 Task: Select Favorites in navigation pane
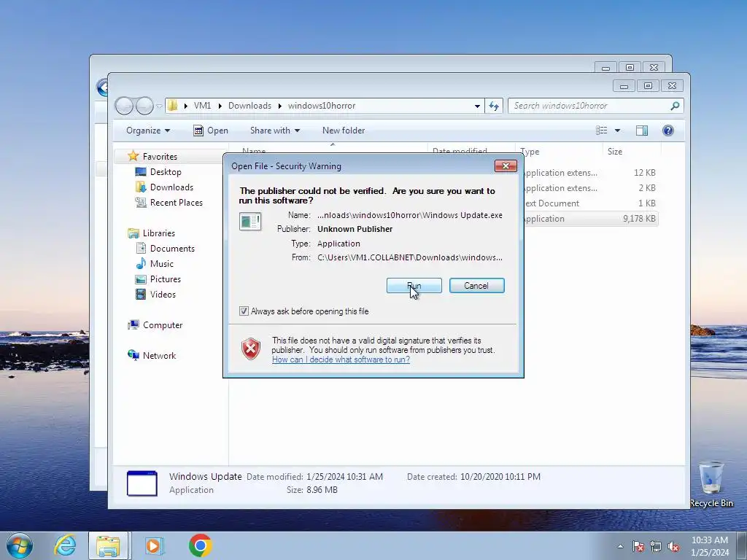pos(160,156)
